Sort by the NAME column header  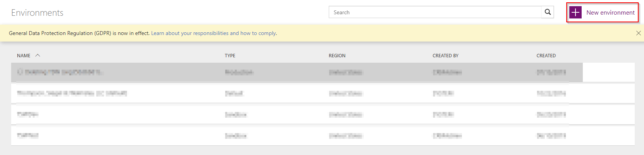coord(23,56)
